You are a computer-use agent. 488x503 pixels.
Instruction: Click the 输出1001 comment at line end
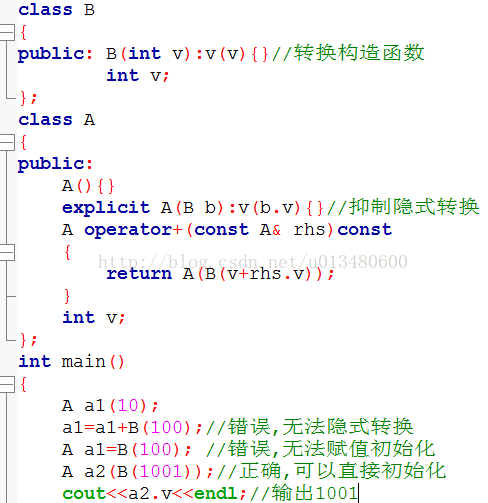pos(304,493)
